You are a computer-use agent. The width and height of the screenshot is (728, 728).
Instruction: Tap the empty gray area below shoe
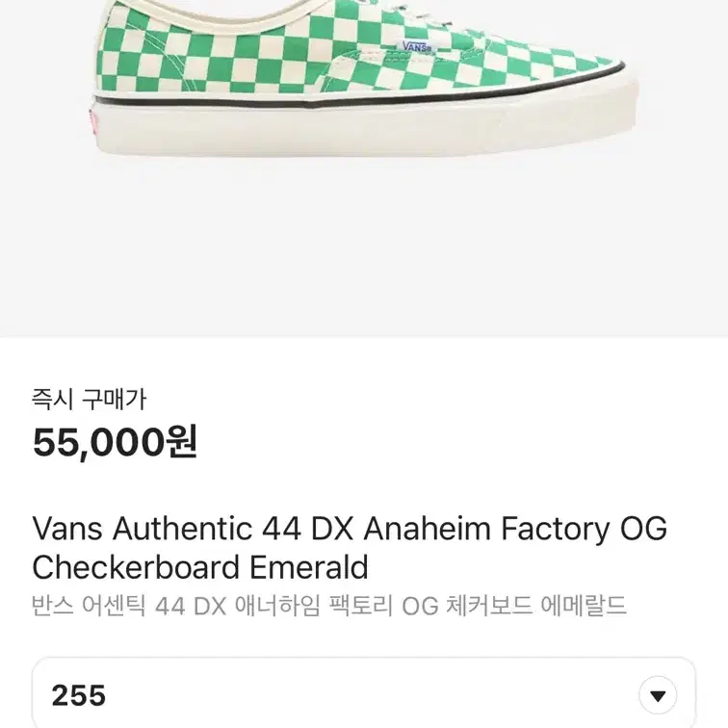point(364,247)
